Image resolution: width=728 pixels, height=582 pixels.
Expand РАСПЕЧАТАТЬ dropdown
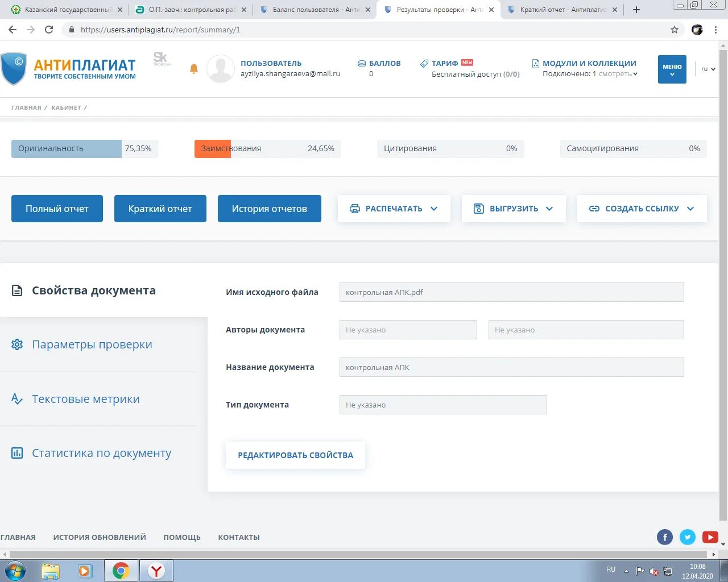[x=394, y=209]
